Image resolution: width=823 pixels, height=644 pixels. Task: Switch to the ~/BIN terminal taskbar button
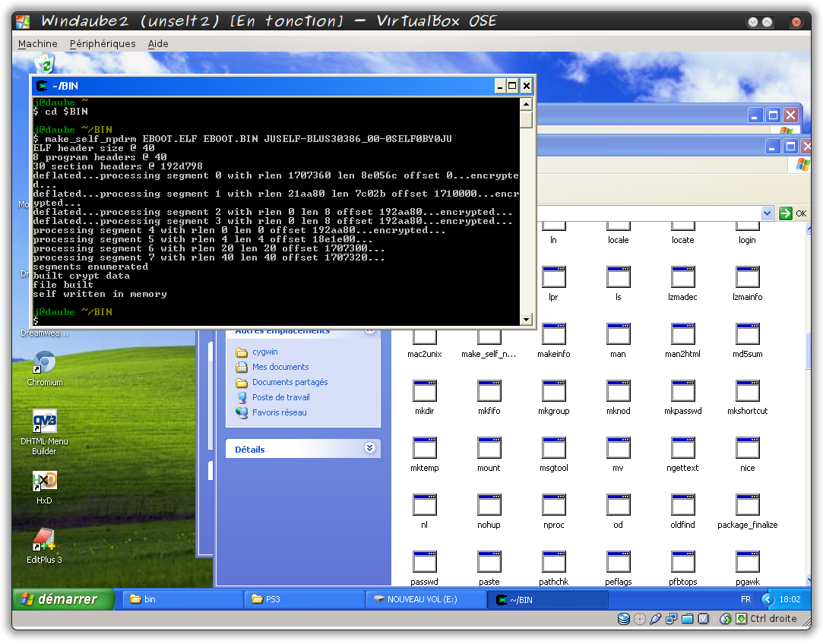click(x=548, y=599)
